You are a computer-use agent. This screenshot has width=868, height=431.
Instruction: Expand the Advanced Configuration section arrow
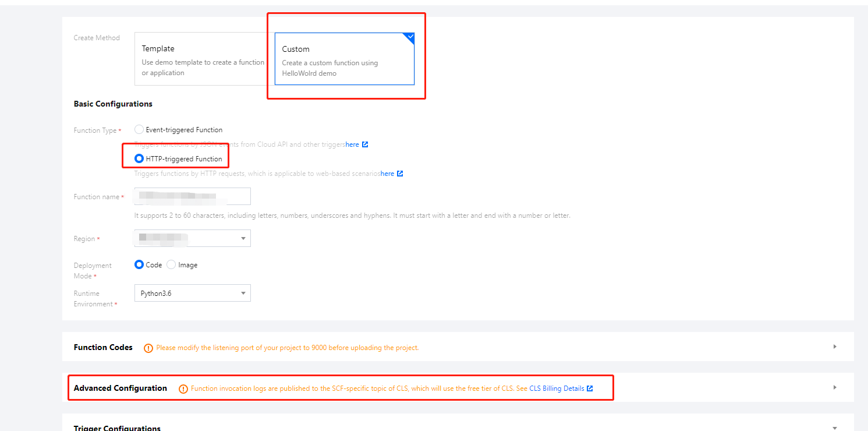tap(835, 387)
